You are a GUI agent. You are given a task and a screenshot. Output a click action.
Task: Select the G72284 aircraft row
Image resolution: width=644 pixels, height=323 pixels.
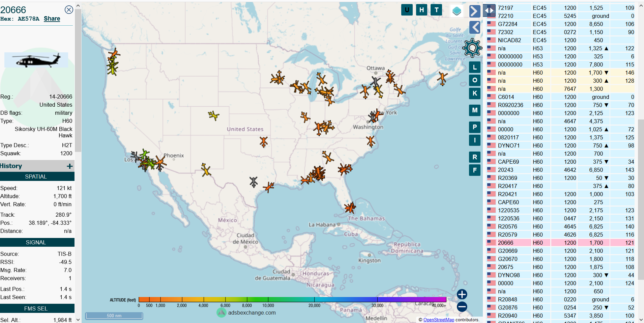[560, 24]
